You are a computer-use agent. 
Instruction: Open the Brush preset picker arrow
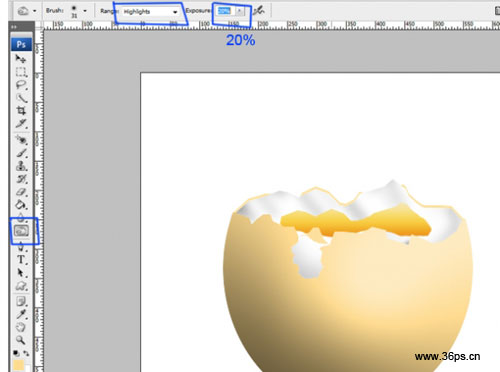[85, 11]
